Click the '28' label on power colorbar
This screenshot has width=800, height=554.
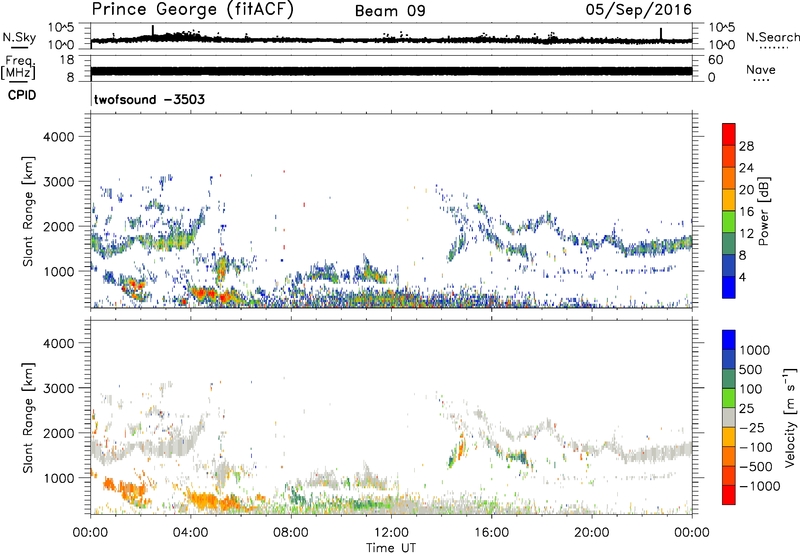click(x=746, y=146)
